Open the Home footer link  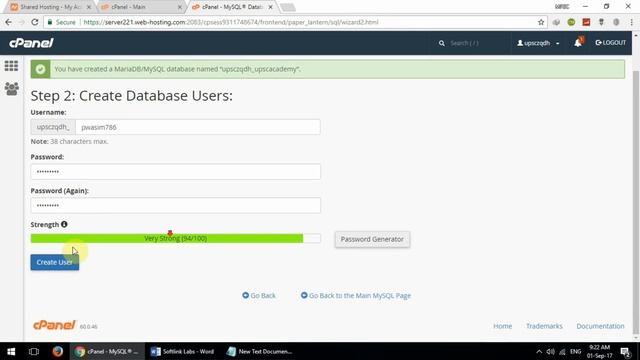(502, 326)
